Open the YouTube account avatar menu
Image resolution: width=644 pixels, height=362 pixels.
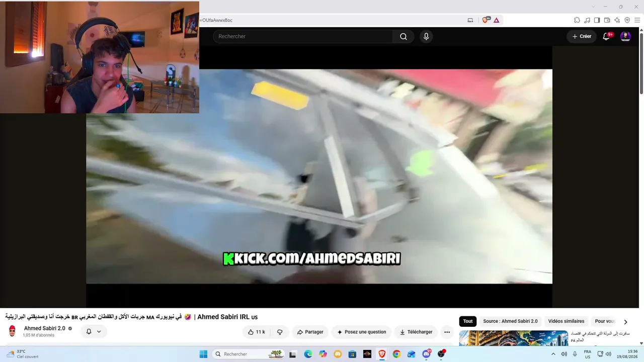coord(625,36)
